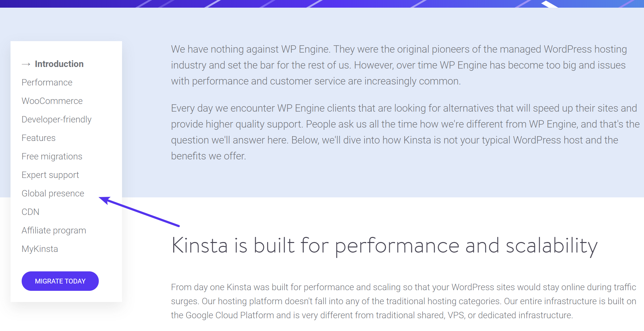
Task: Open the Performance section
Action: point(47,82)
